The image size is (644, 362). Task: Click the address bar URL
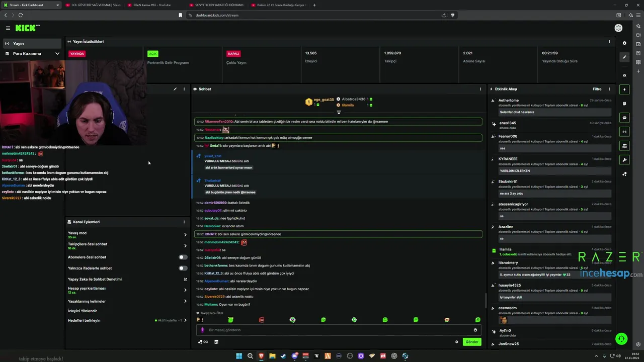tap(217, 15)
